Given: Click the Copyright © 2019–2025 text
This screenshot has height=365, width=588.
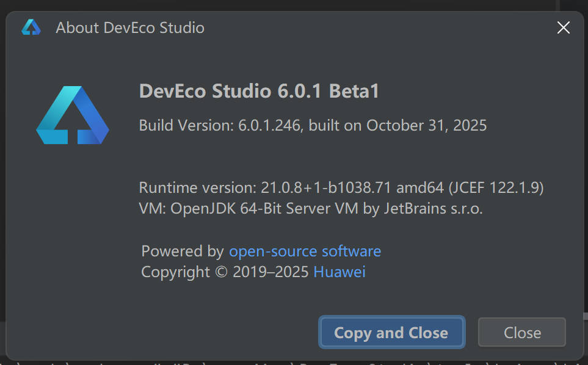Looking at the screenshot, I should click(225, 272).
